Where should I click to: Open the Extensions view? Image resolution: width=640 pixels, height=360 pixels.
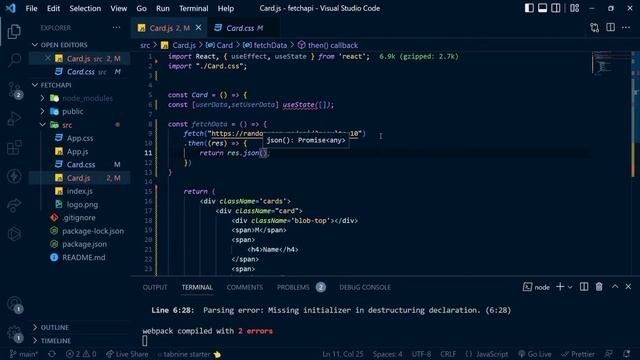point(14,147)
